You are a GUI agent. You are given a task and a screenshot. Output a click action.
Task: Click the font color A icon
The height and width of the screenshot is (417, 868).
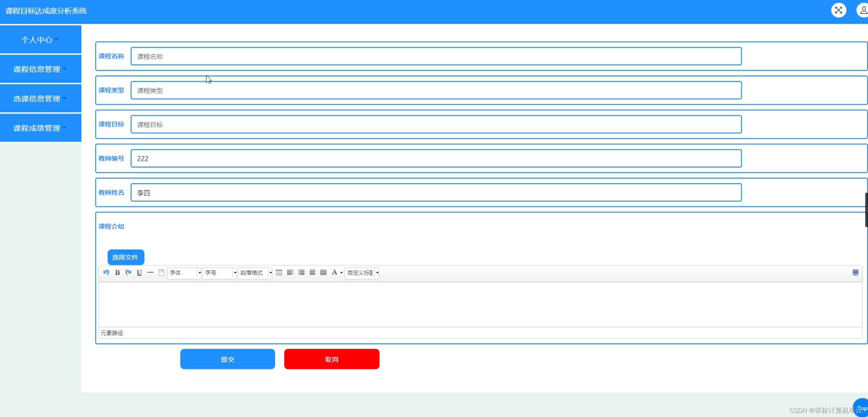pyautogui.click(x=334, y=272)
